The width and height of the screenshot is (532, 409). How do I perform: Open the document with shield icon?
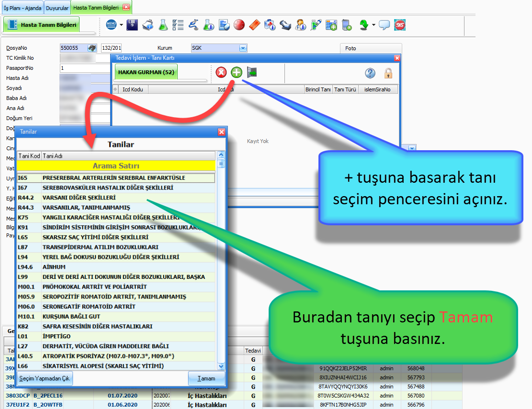224,25
